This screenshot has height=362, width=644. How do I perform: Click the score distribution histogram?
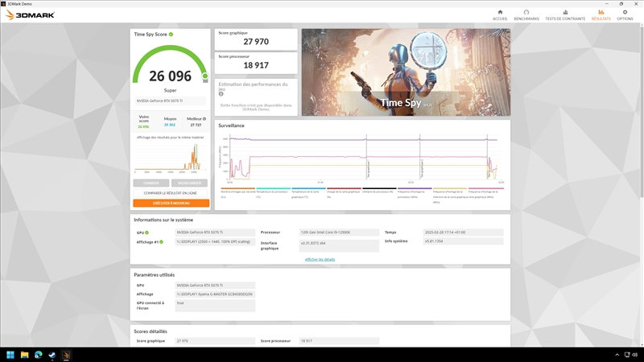(170, 158)
